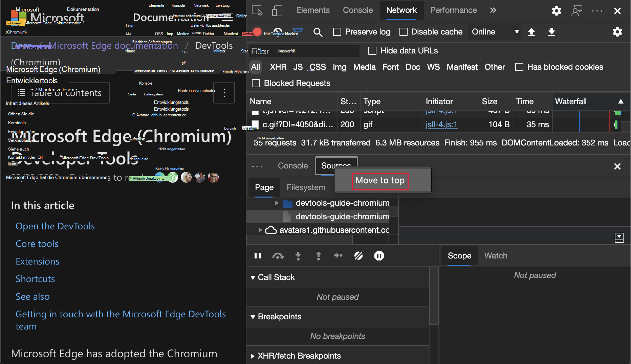Open network search with magnifier icon
Viewport: 631px width, 364px height.
click(318, 32)
